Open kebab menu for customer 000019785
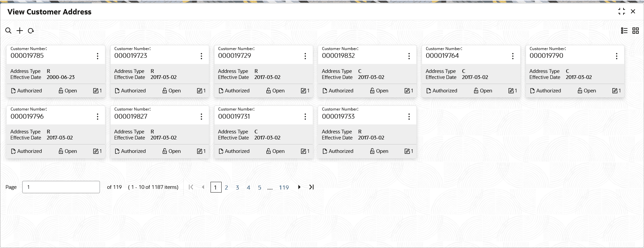Screen dimensions: 644x248 pos(98,56)
